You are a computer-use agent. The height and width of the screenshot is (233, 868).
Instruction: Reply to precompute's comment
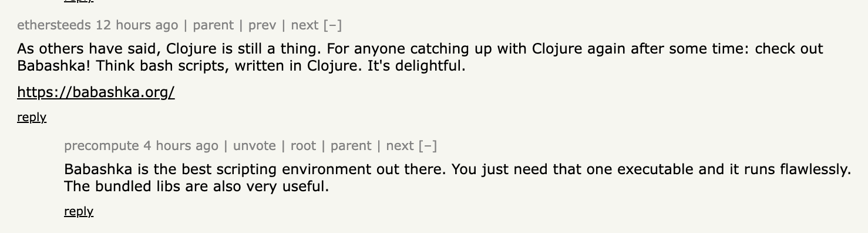79,211
